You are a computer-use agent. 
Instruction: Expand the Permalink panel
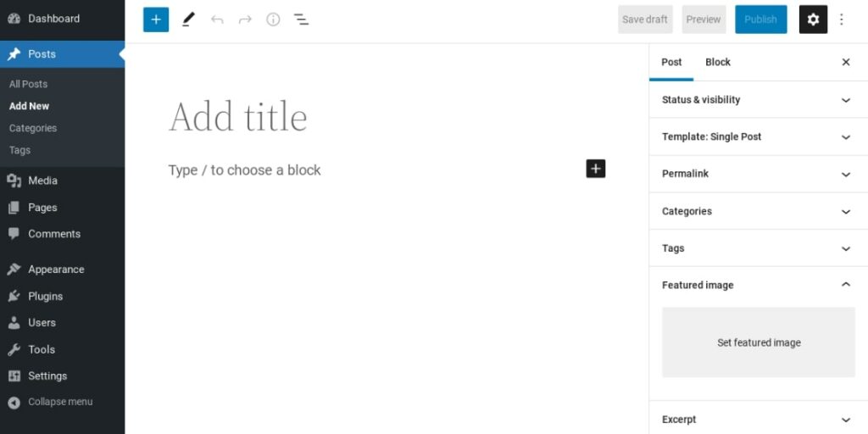point(758,174)
